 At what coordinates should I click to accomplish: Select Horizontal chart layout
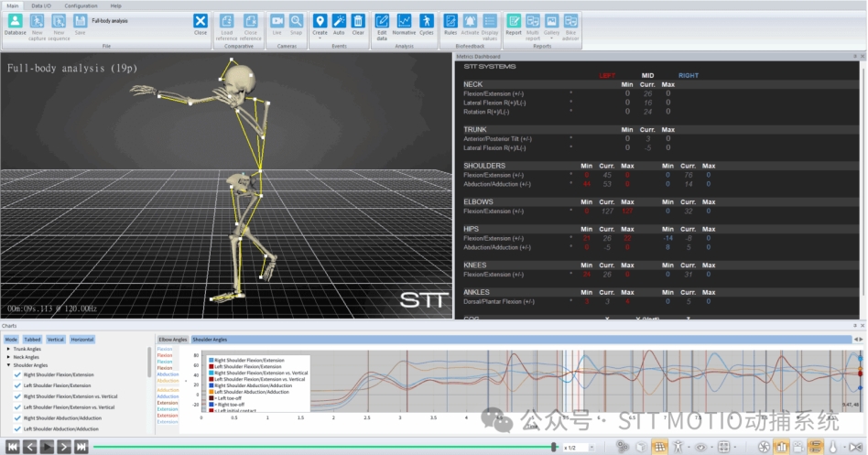pyautogui.click(x=81, y=340)
